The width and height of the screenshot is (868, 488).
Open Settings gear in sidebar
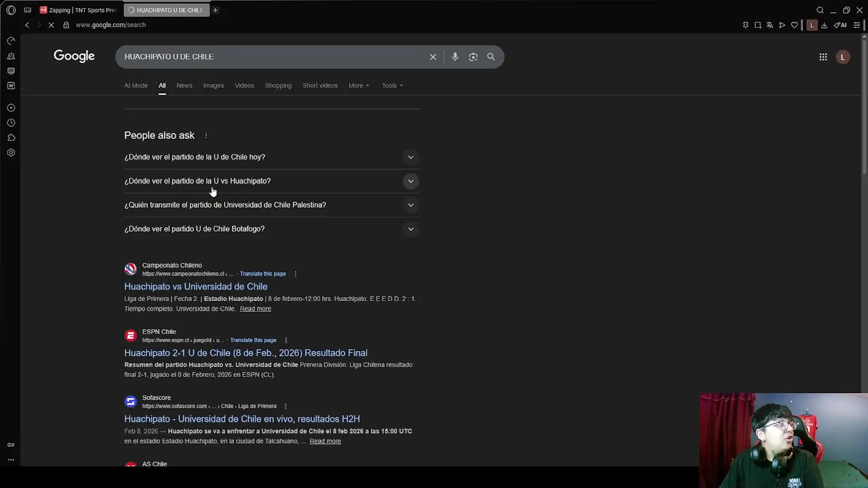coord(11,152)
